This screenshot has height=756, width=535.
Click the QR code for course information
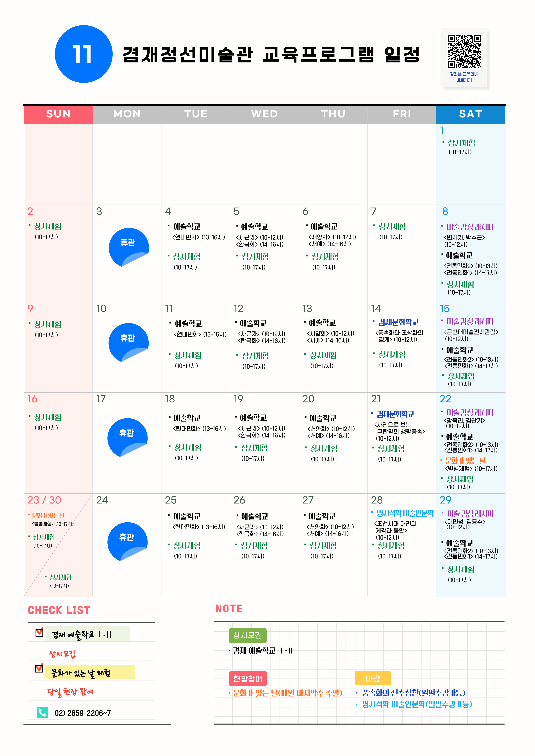[x=464, y=52]
